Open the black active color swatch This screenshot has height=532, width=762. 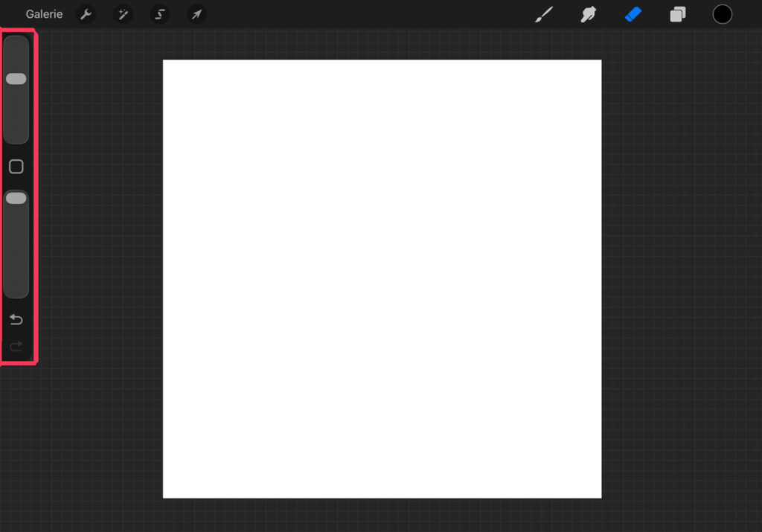click(x=722, y=14)
